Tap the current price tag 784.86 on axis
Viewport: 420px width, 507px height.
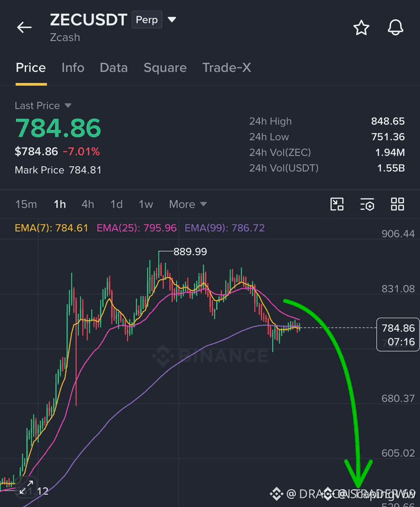coord(398,334)
